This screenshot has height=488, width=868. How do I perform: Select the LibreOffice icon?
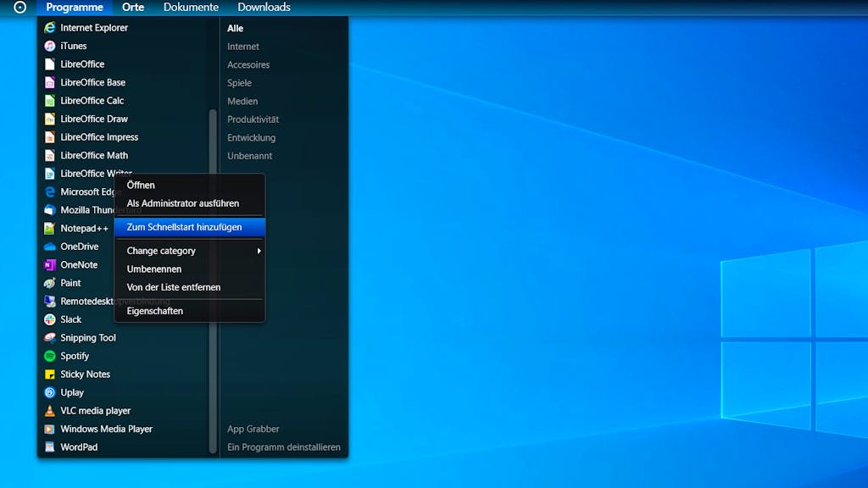point(50,64)
